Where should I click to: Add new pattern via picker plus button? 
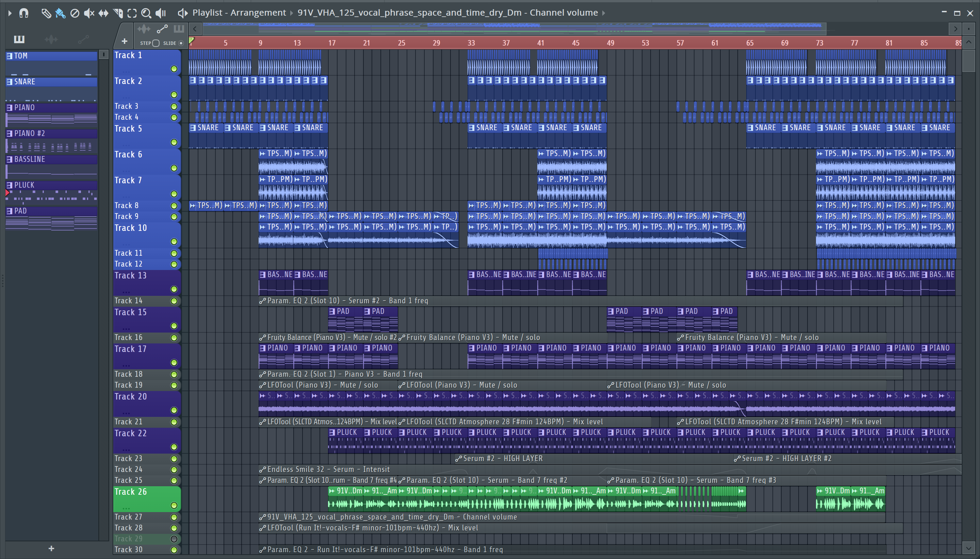51,549
